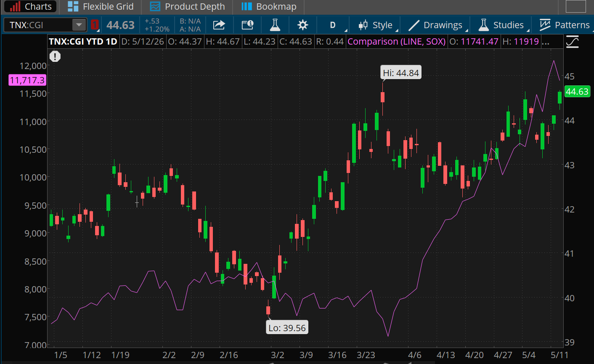Click the H: 44.67 high value

tap(223, 42)
